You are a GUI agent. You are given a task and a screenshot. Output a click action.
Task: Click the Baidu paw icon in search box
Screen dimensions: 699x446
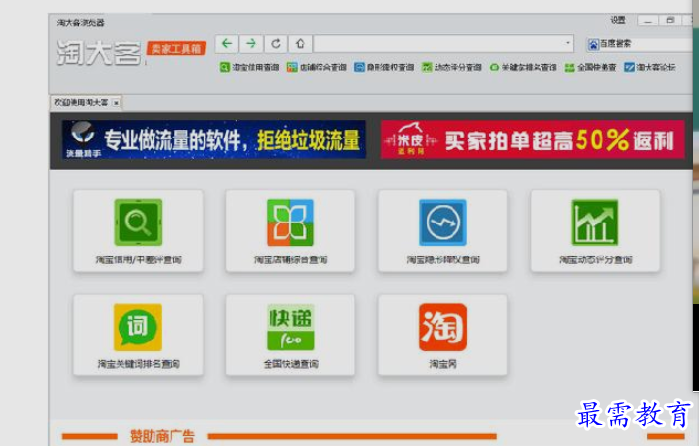tap(593, 44)
